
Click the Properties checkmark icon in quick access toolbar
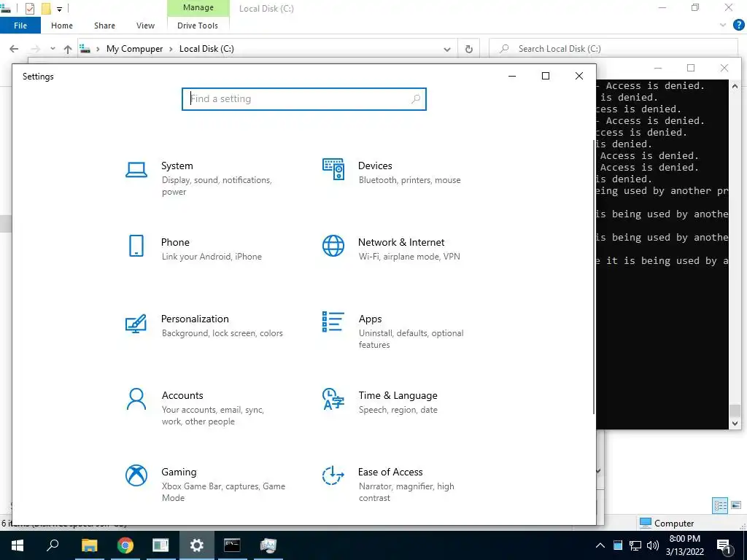click(x=29, y=9)
